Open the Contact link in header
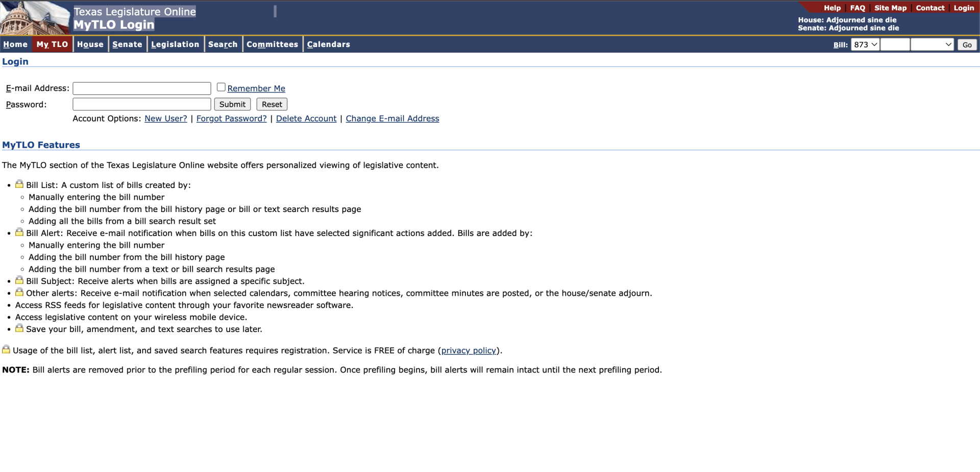The height and width of the screenshot is (472, 980). click(x=930, y=8)
